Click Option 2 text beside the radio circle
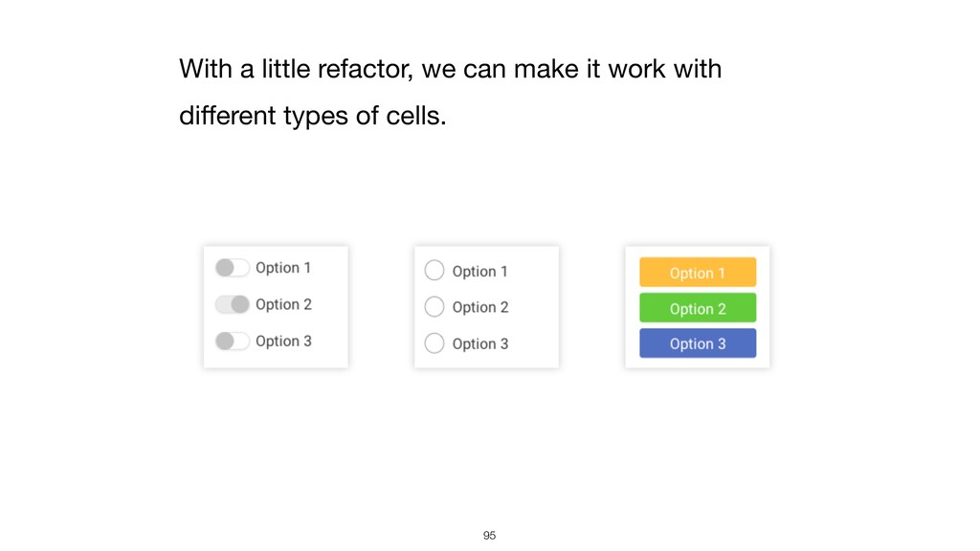The width and height of the screenshot is (980, 551). pyautogui.click(x=479, y=307)
